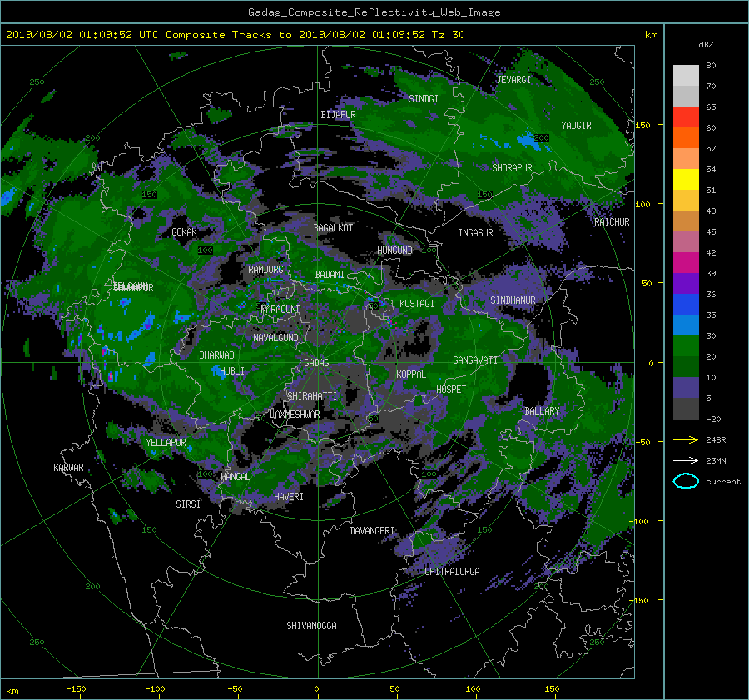
Task: Select the HANGAL city label
Action: [236, 477]
